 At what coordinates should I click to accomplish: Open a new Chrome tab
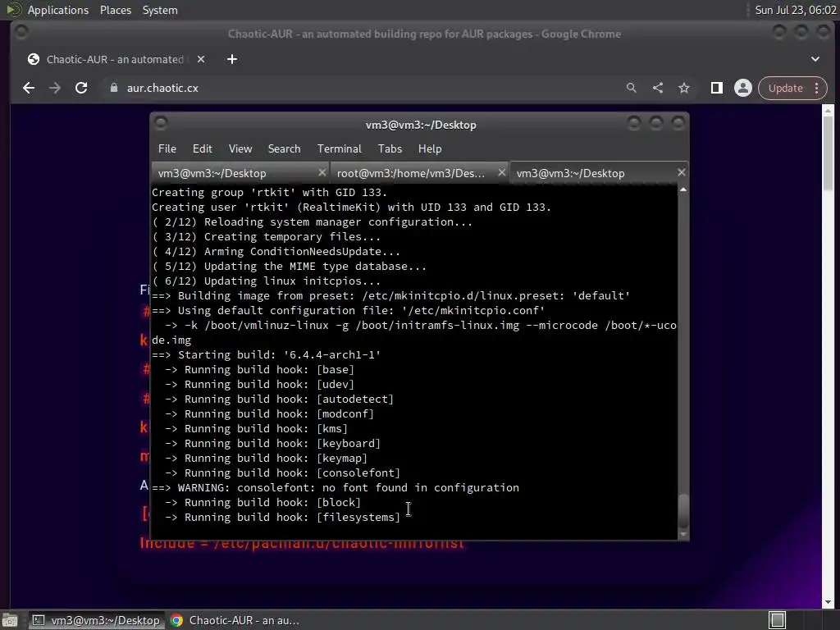[x=232, y=59]
